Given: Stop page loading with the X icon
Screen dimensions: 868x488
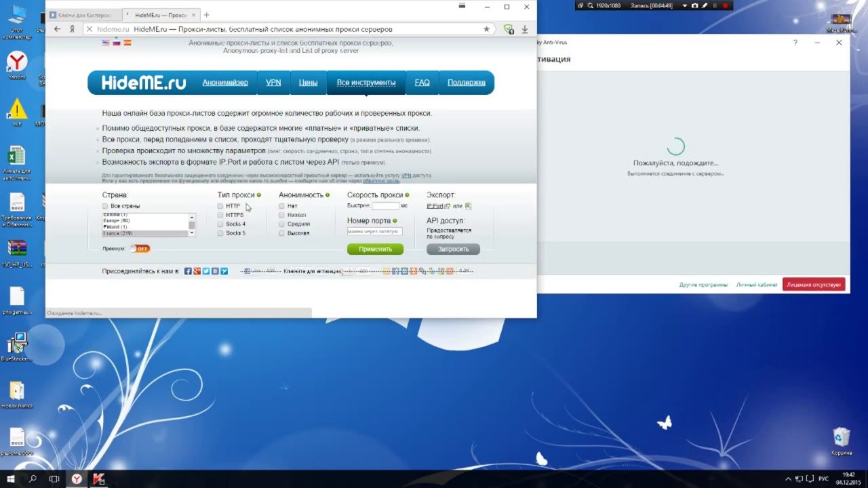Looking at the screenshot, I should point(89,29).
